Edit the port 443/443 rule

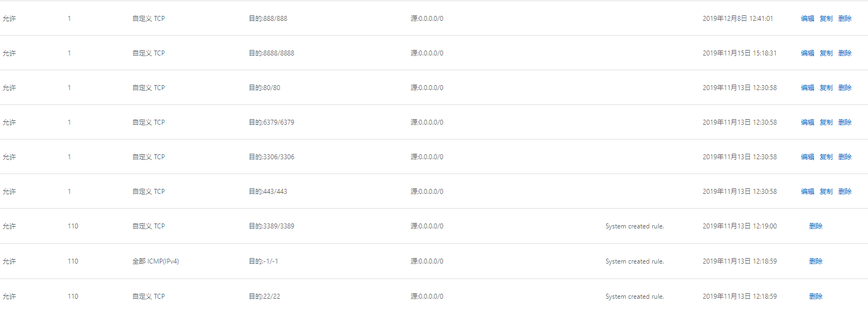click(807, 192)
